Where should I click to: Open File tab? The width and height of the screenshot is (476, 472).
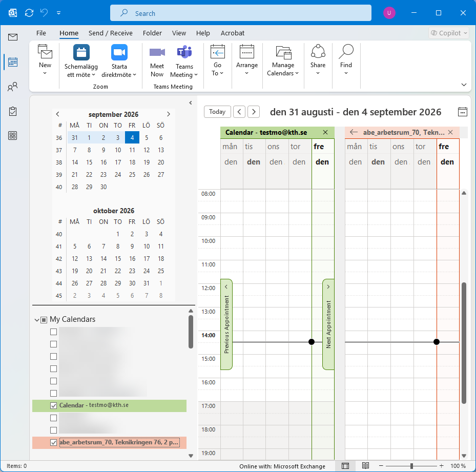[41, 33]
